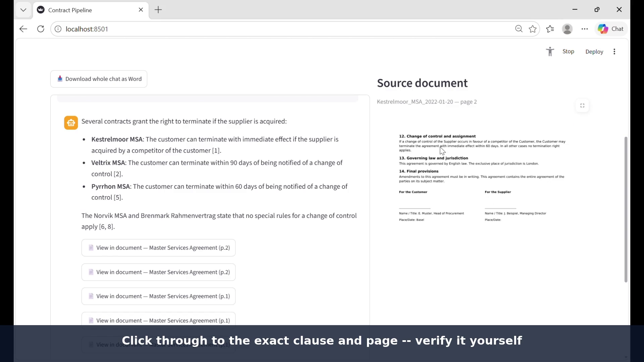The width and height of the screenshot is (644, 362).
Task: Select the Contract Pipeline tab
Action: point(91,10)
